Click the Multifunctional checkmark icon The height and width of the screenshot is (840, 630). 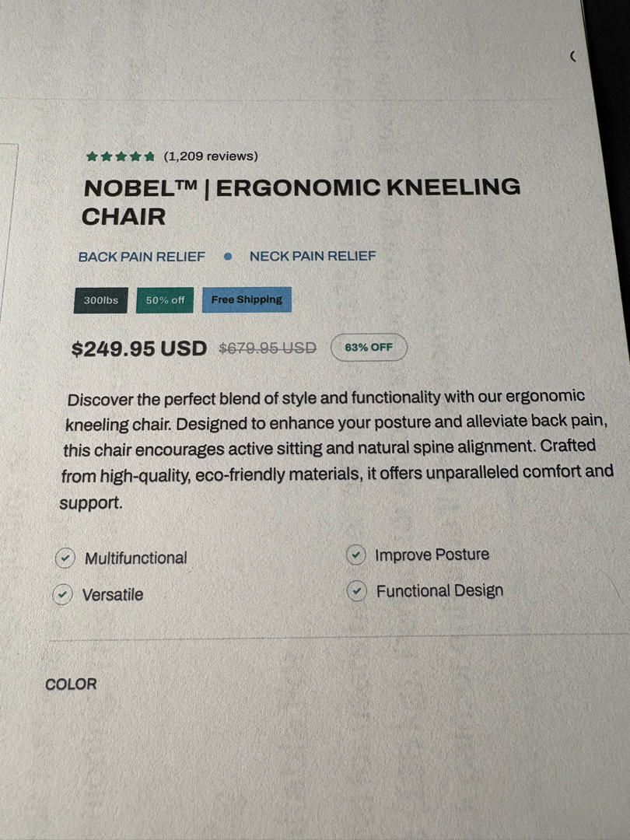click(65, 558)
